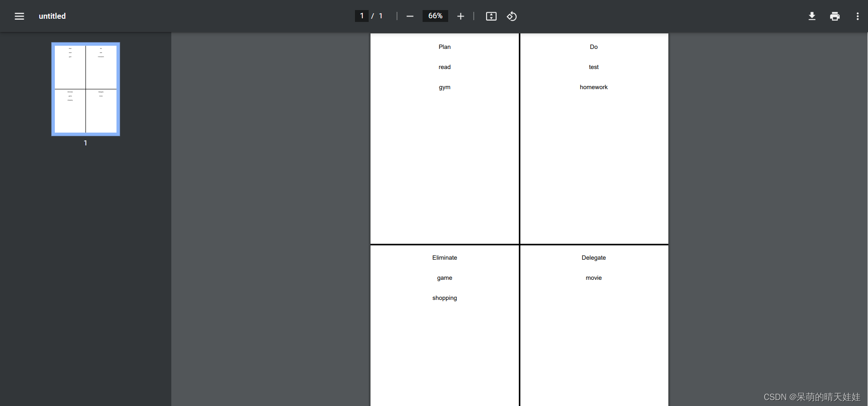Click the zoom out minus button

point(410,16)
